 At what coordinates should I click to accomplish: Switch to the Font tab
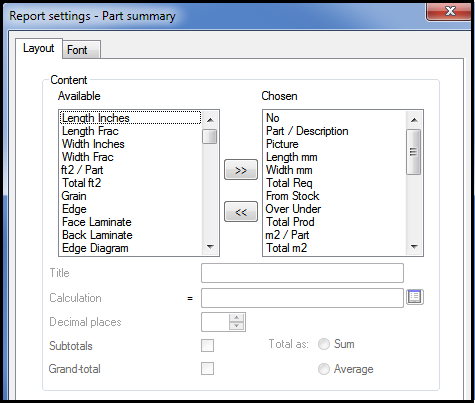pyautogui.click(x=81, y=50)
